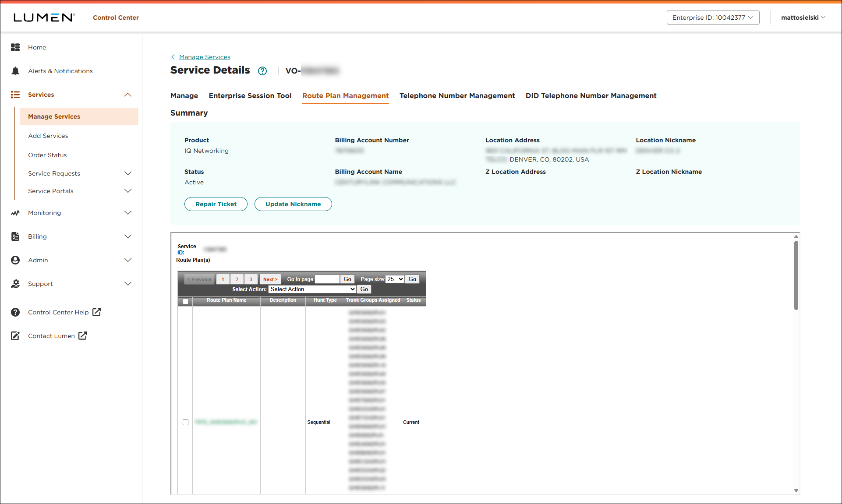Open Control Center Help external link icon
This screenshot has width=842, height=504.
(x=96, y=312)
